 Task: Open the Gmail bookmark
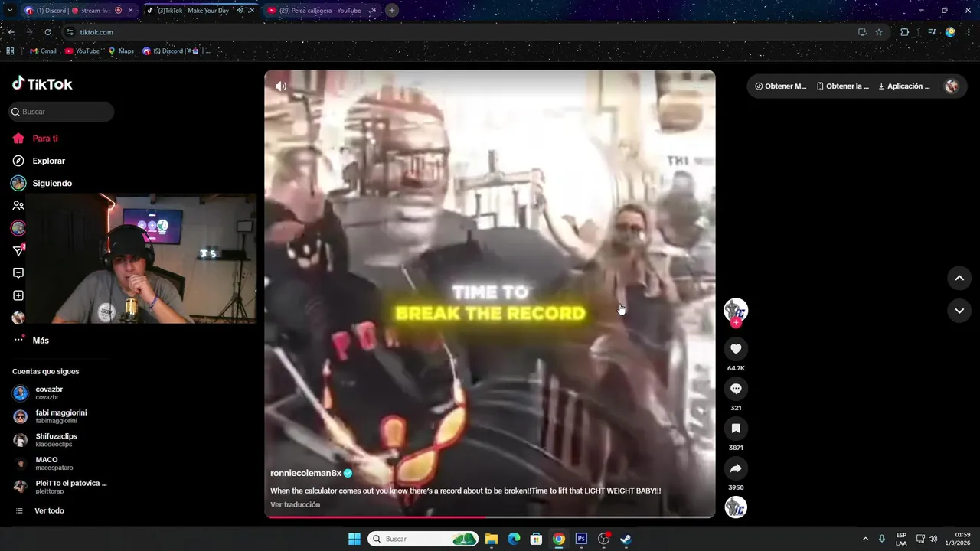coord(43,51)
